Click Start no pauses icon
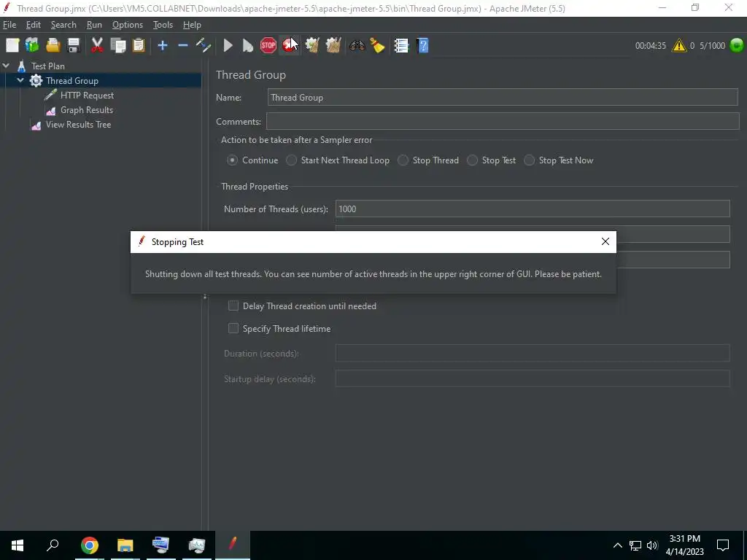This screenshot has height=560, width=747. (x=248, y=45)
